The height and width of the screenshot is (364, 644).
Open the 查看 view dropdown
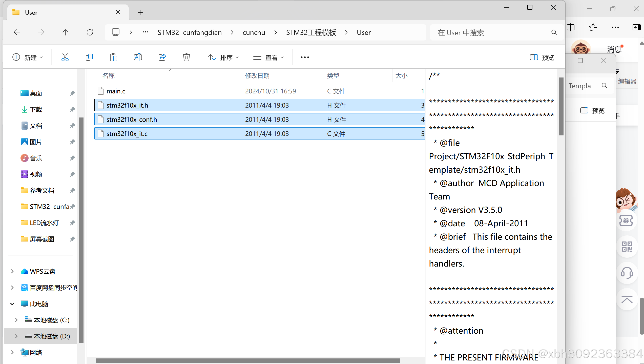(x=268, y=57)
